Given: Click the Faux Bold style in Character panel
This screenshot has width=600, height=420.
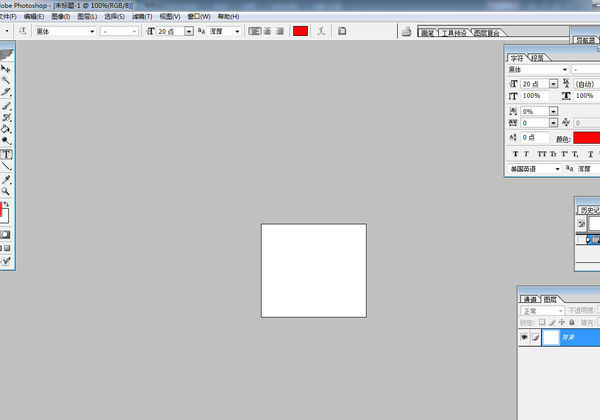Looking at the screenshot, I should 516,154.
